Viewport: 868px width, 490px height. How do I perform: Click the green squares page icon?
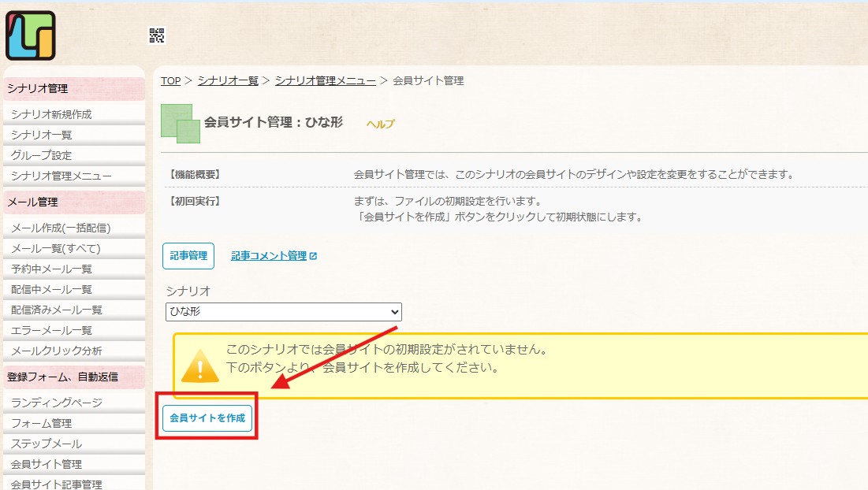[181, 124]
